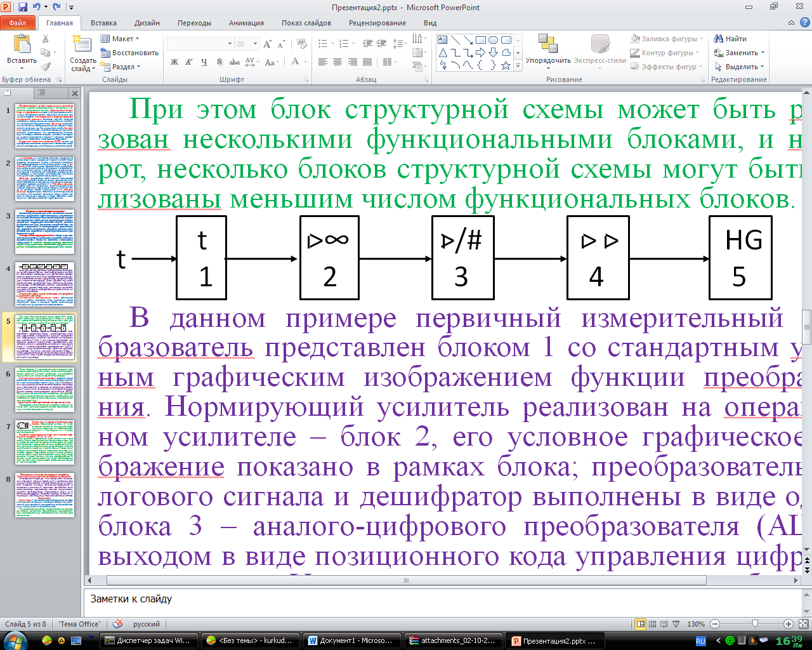Increase font size with the large A icon
The width and height of the screenshot is (812, 650).
tap(268, 44)
